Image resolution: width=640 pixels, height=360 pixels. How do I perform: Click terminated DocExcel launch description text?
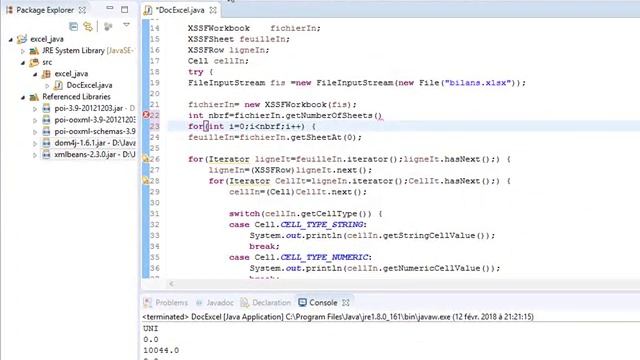coord(338,317)
